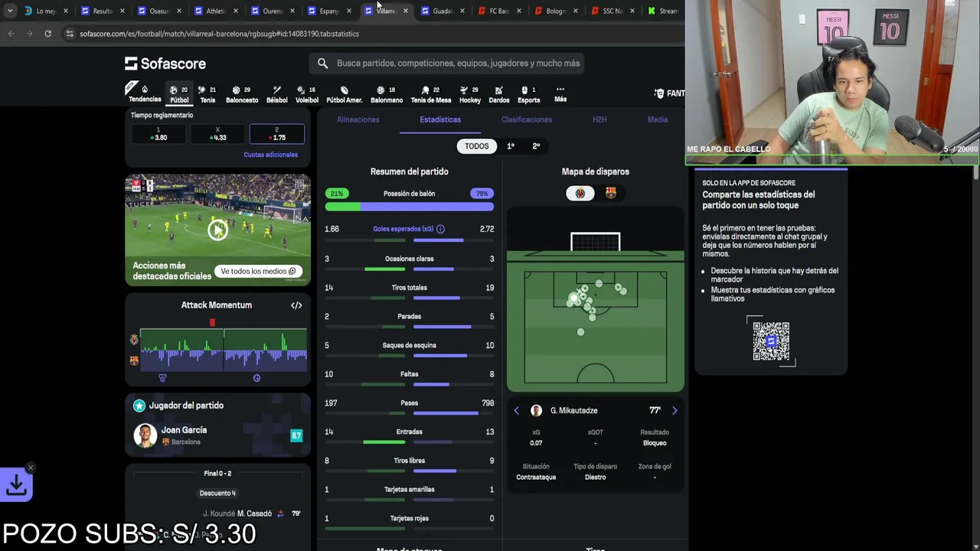Click the Goles esperados (xG) label
Viewport: 980px width, 551px height.
403,229
